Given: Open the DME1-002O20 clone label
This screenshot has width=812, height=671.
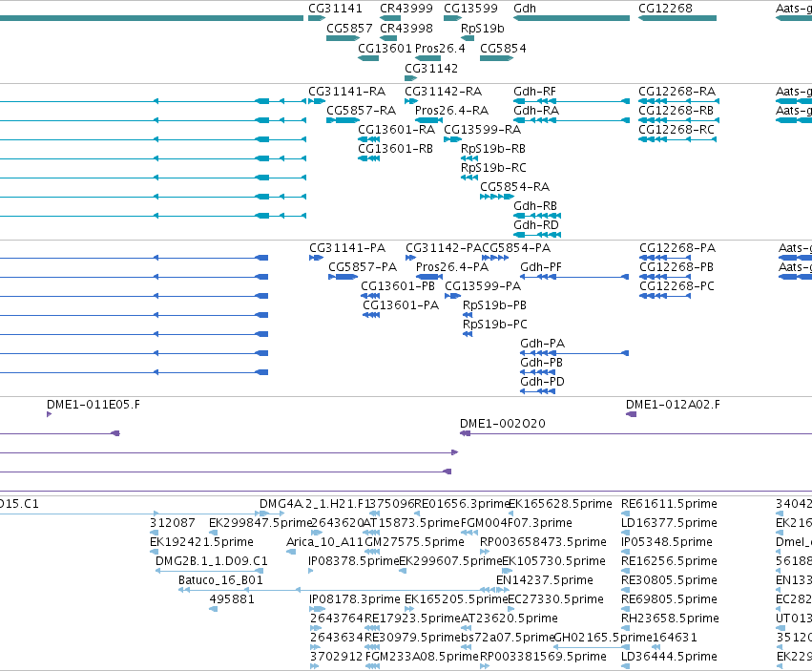Looking at the screenshot, I should click(502, 424).
